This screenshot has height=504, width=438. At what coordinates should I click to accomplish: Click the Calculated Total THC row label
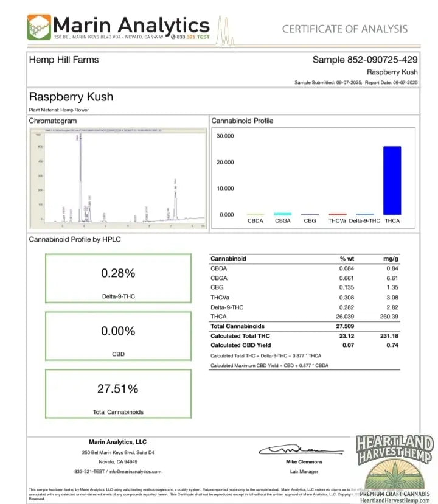[240, 336]
